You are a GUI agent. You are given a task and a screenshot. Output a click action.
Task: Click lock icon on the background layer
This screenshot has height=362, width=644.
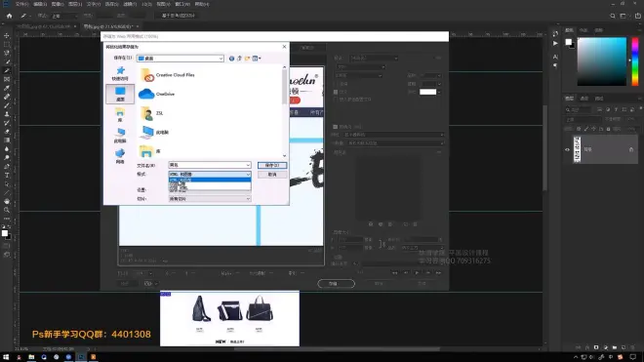tap(631, 149)
